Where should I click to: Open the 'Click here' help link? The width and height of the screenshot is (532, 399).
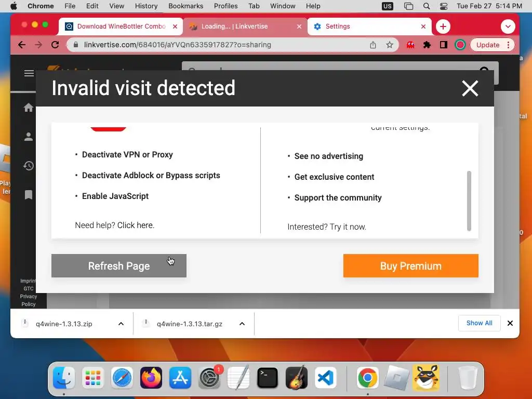pos(136,225)
